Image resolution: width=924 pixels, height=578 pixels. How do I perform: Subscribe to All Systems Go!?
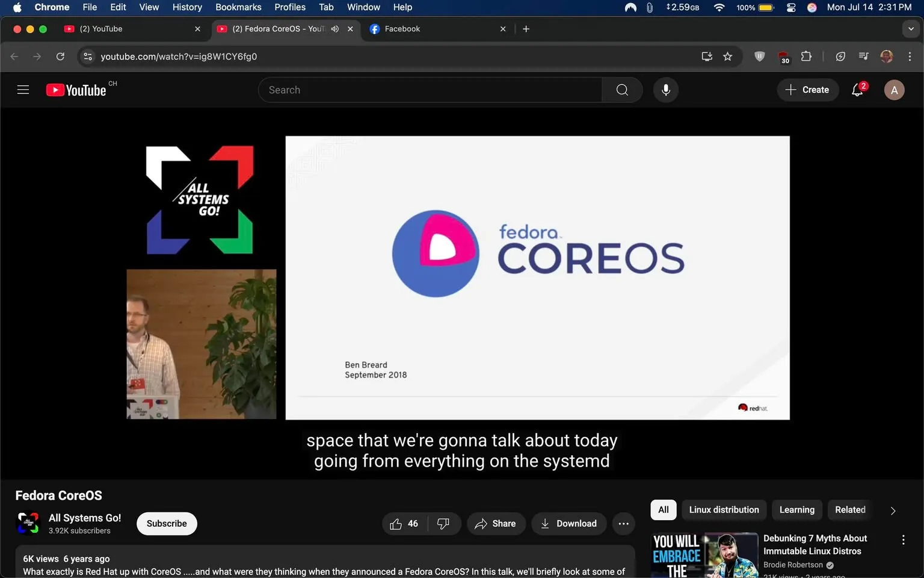(166, 523)
